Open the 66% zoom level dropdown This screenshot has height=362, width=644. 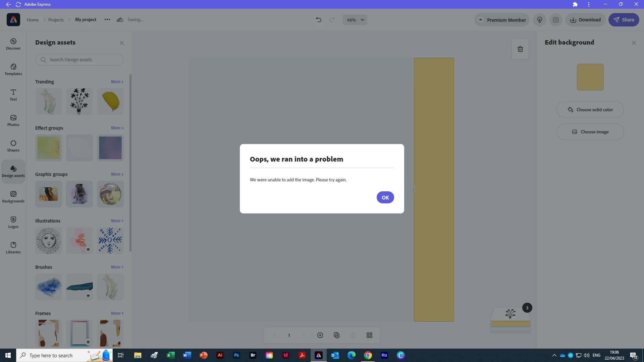355,20
